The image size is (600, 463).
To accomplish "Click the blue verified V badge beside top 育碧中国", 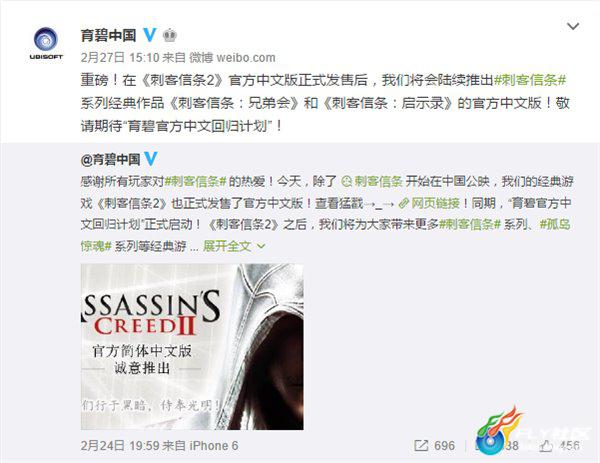I will pos(150,35).
